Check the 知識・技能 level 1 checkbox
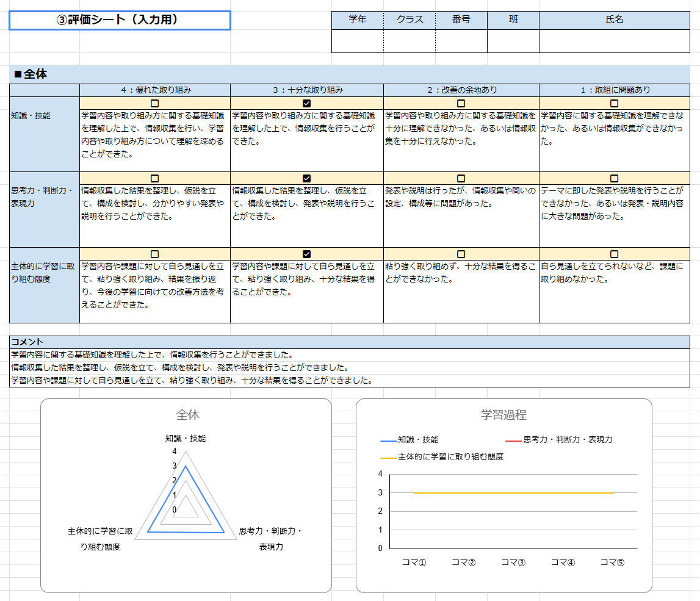The width and height of the screenshot is (700, 601). (615, 104)
